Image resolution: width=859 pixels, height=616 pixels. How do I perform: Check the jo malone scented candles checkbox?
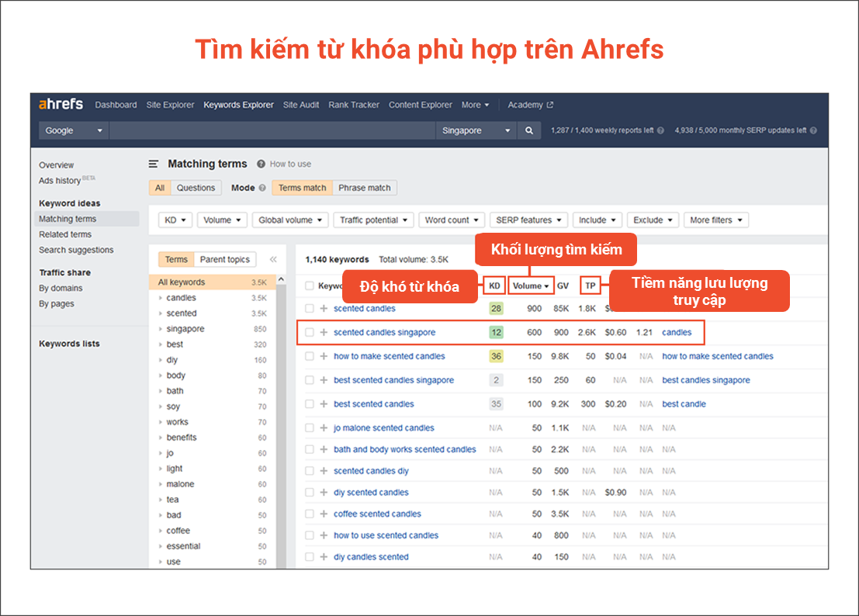pos(310,427)
